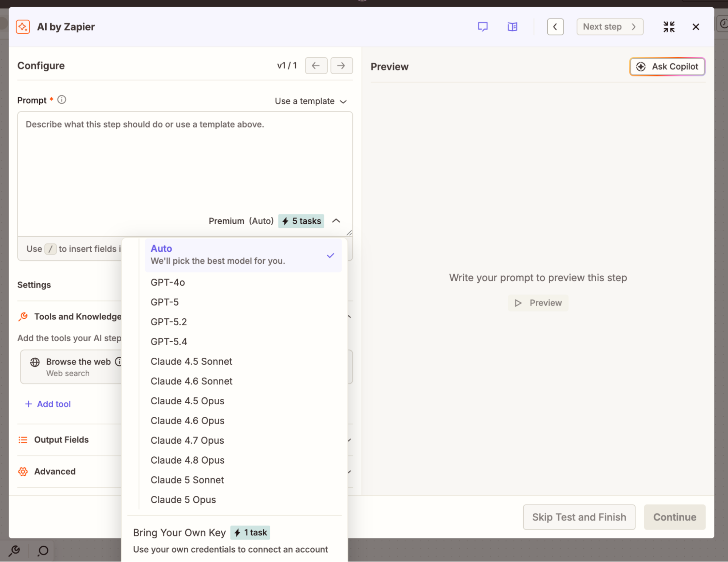Click the slash key hint badge

[50, 249]
